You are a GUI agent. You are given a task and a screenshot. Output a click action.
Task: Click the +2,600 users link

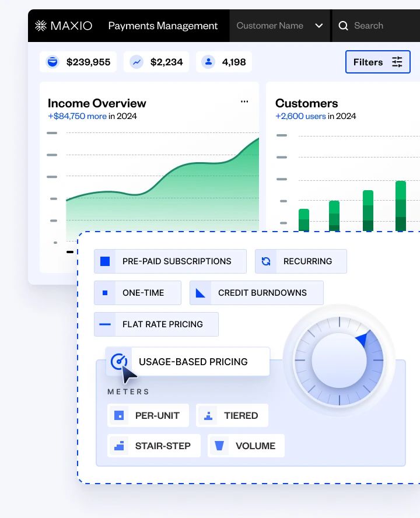point(300,116)
